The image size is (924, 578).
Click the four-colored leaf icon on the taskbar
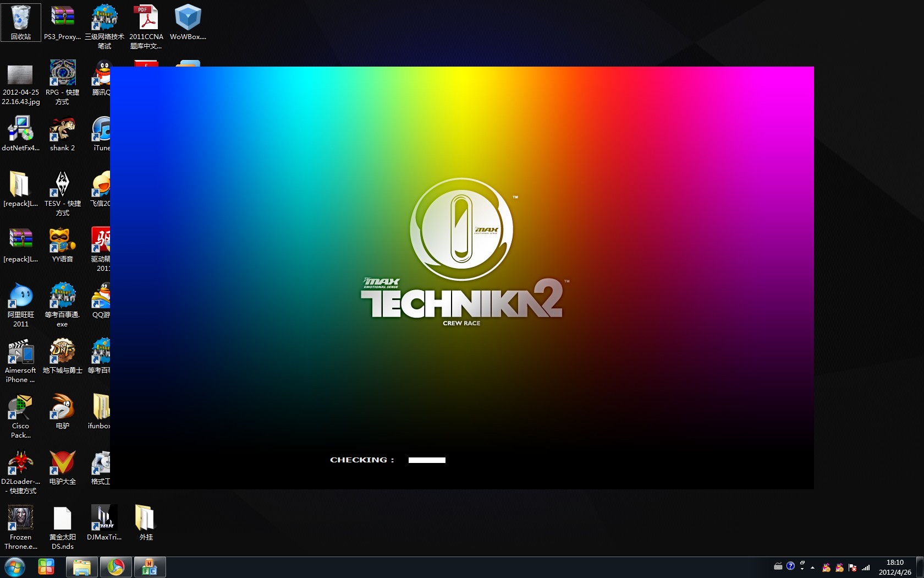coord(46,567)
